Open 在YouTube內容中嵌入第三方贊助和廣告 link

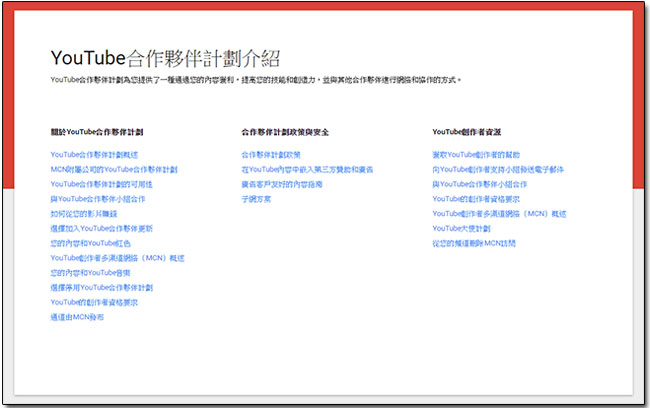coord(307,170)
